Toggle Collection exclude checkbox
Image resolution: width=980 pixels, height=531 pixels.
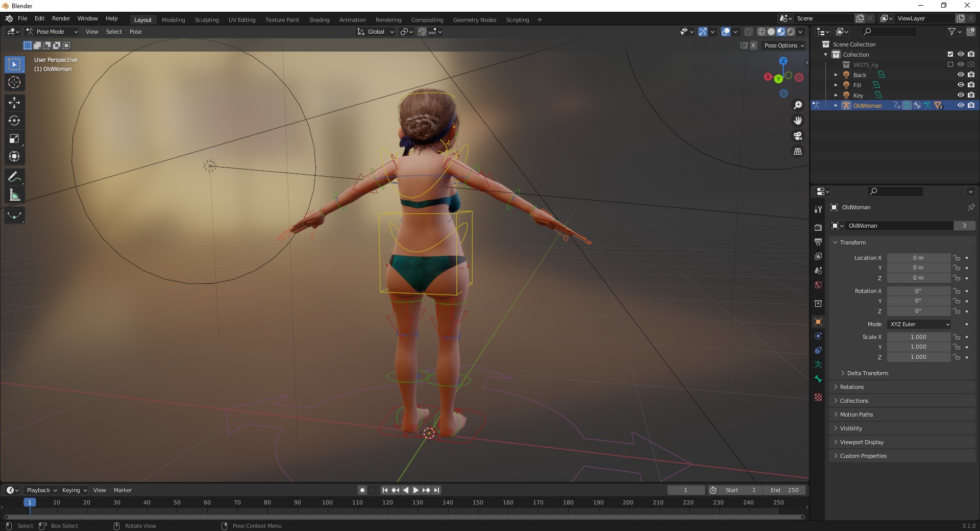pyautogui.click(x=950, y=54)
